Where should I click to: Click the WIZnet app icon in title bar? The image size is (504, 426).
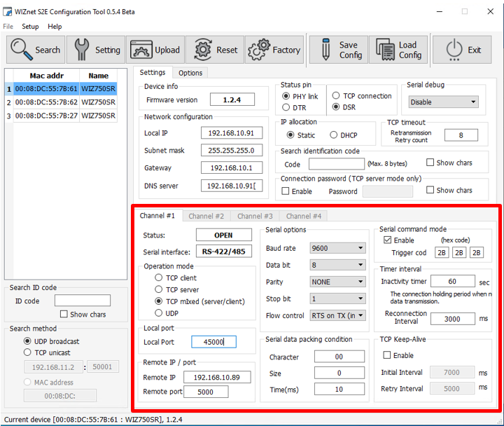pyautogui.click(x=8, y=12)
